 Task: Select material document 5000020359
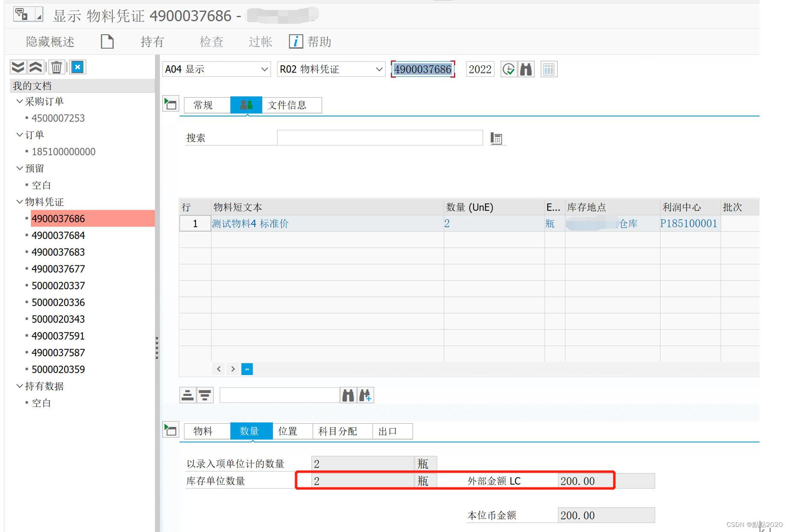click(x=58, y=369)
